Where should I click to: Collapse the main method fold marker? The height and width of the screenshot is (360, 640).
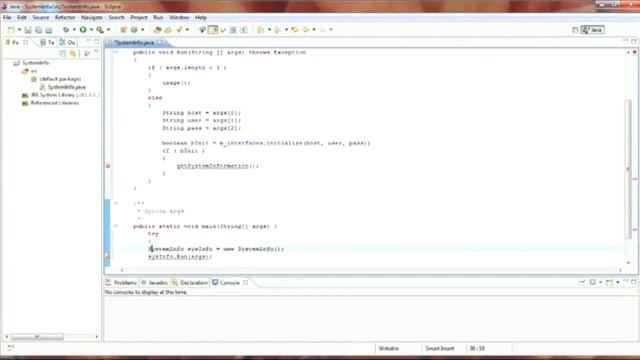[x=116, y=226]
